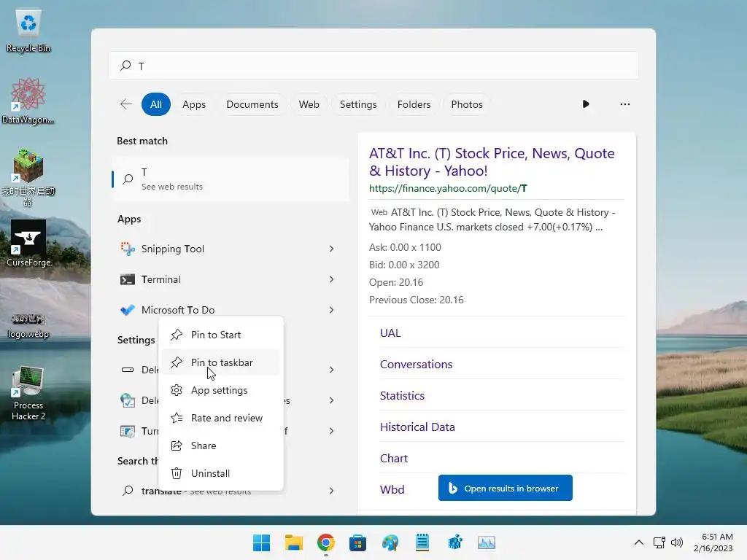Click the search box text field
The width and height of the screenshot is (747, 560).
[x=373, y=66]
